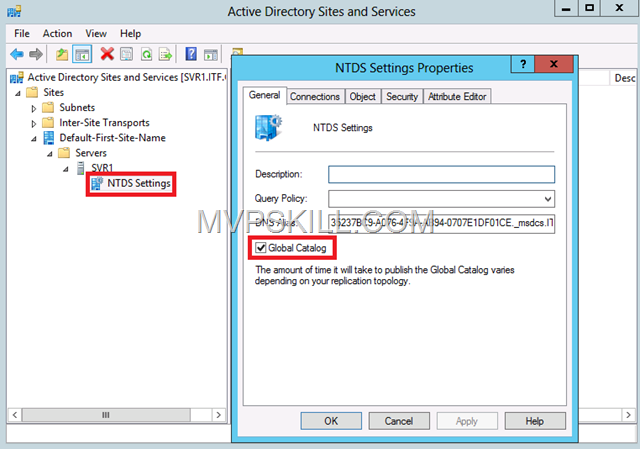Click the Back arrow toolbar icon
The height and width of the screenshot is (449, 640).
pyautogui.click(x=16, y=54)
